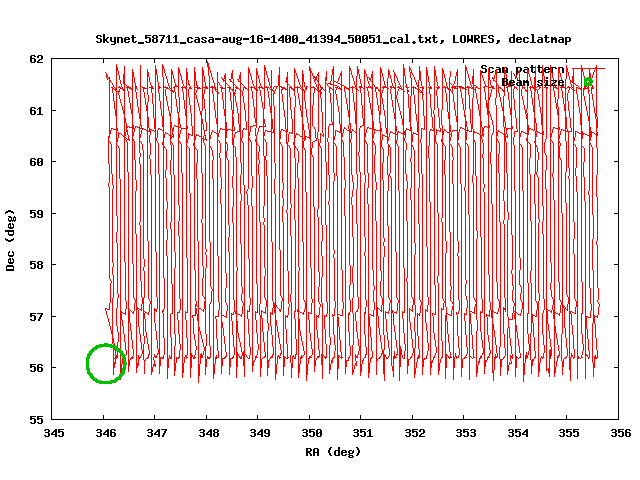Click the 55 tick label on Dec axis
The image size is (640, 480).
tap(36, 420)
